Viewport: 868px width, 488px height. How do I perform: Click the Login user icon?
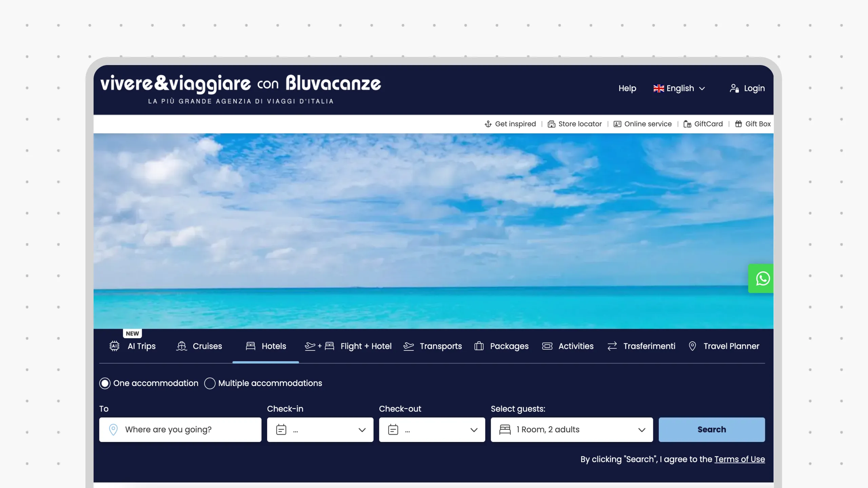pyautogui.click(x=734, y=88)
